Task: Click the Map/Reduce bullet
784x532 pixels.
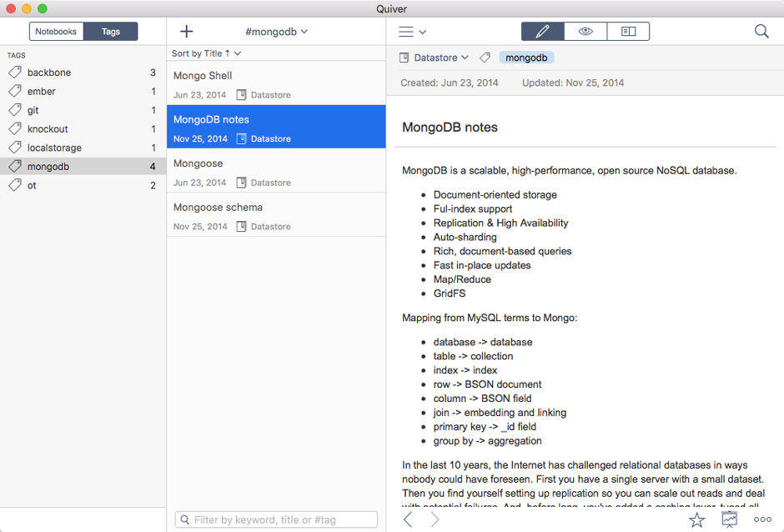Action: point(462,279)
